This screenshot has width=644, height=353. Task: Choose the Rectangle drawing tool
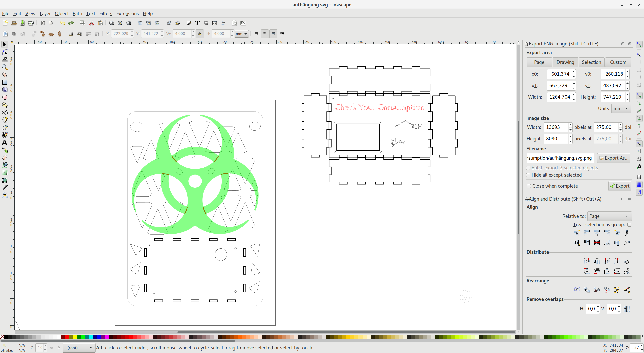point(5,82)
